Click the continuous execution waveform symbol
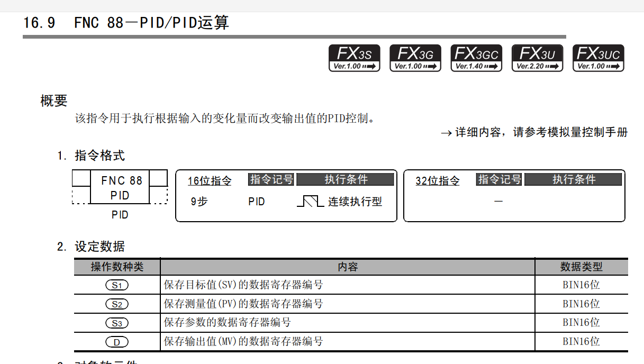The width and height of the screenshot is (644, 364). click(x=310, y=202)
